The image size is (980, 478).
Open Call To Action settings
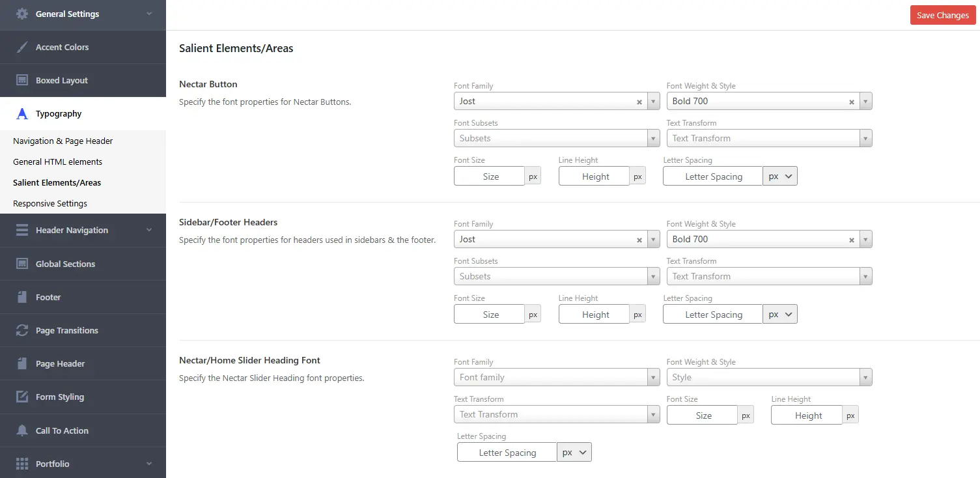click(83, 430)
